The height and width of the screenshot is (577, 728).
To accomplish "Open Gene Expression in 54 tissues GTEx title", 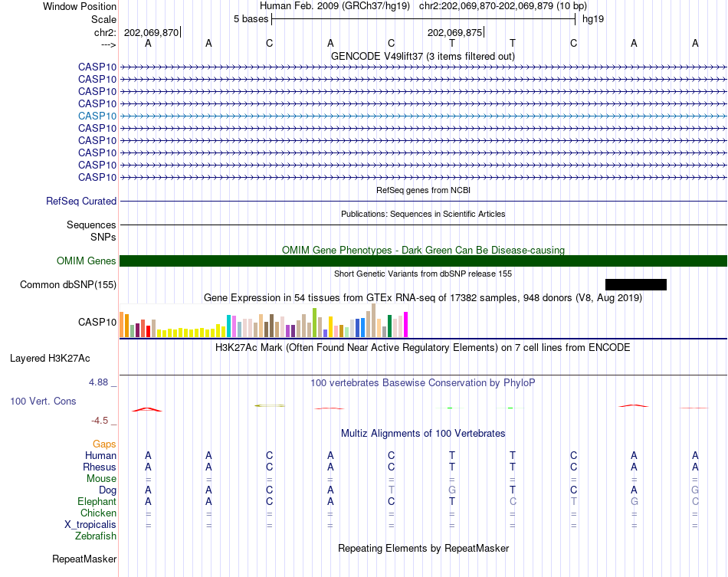I will 423,297.
